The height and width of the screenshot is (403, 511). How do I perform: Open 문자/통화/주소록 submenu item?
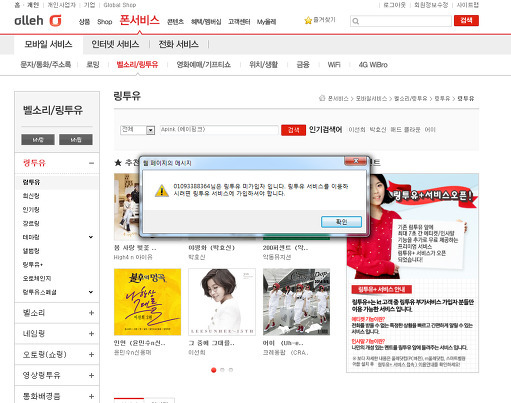(46, 64)
